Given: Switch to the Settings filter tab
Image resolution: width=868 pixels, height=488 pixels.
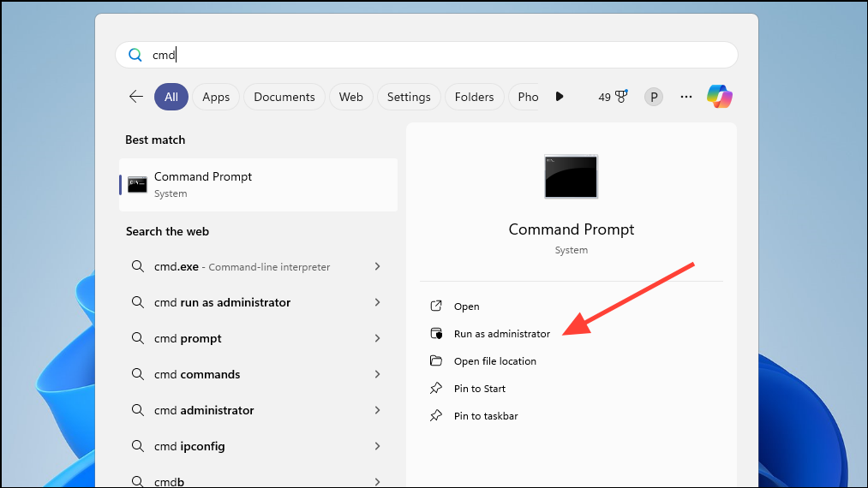Looking at the screenshot, I should point(409,97).
